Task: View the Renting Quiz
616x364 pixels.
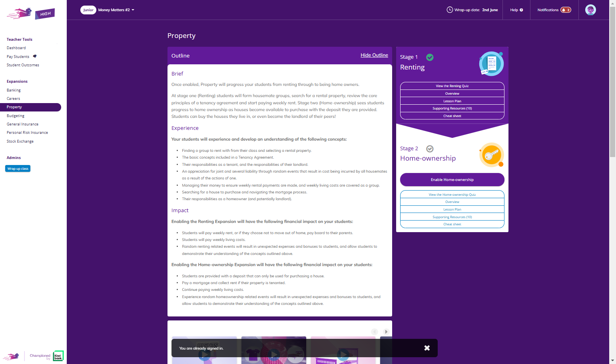Action: [452, 86]
